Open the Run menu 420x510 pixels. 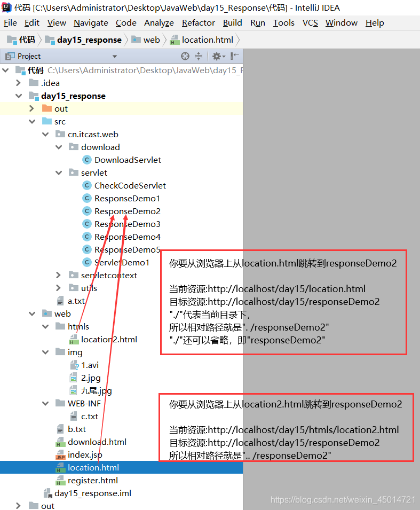[258, 23]
